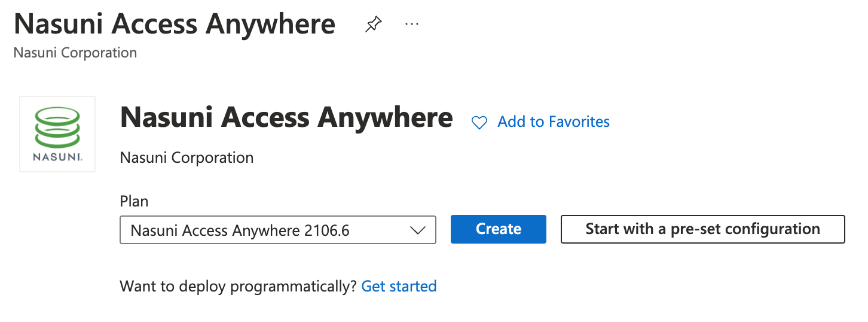Image resolution: width=868 pixels, height=322 pixels.
Task: Open the more options ellipsis menu
Action: pos(411,25)
